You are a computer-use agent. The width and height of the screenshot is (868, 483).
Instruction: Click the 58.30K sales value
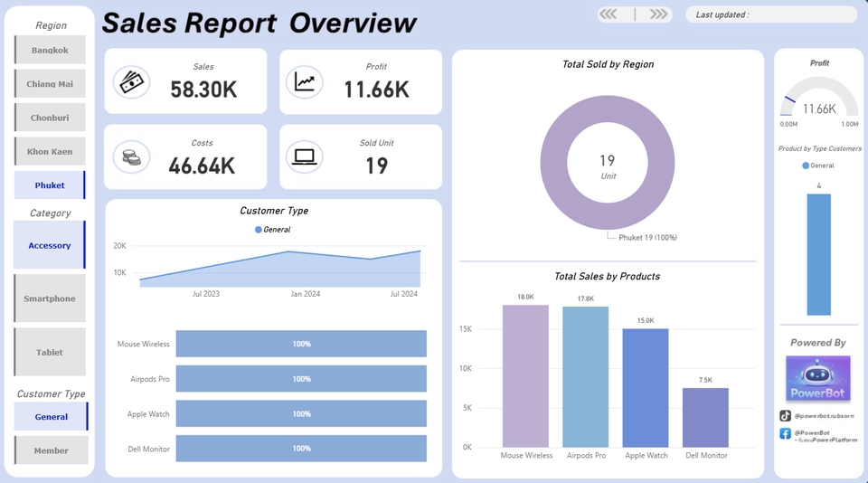pyautogui.click(x=203, y=90)
